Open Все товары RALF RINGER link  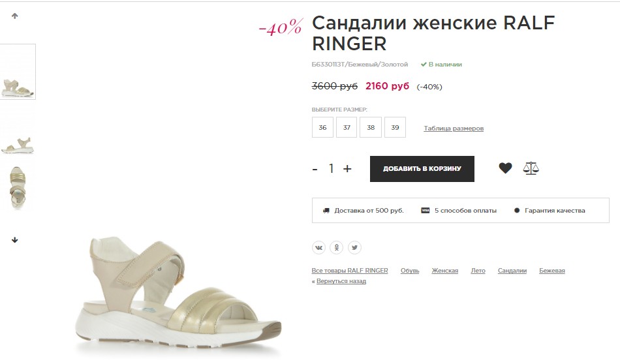pyautogui.click(x=350, y=271)
